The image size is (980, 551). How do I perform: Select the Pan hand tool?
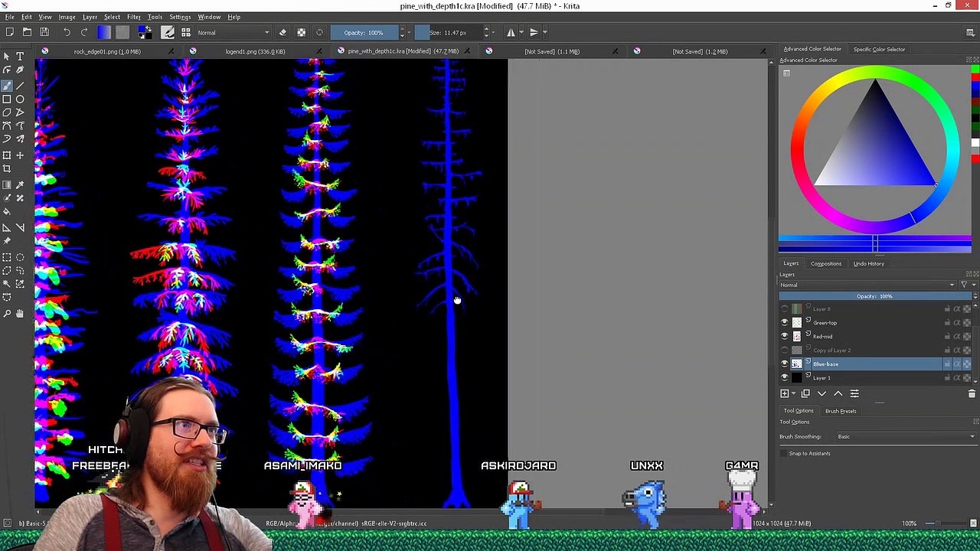(x=20, y=313)
